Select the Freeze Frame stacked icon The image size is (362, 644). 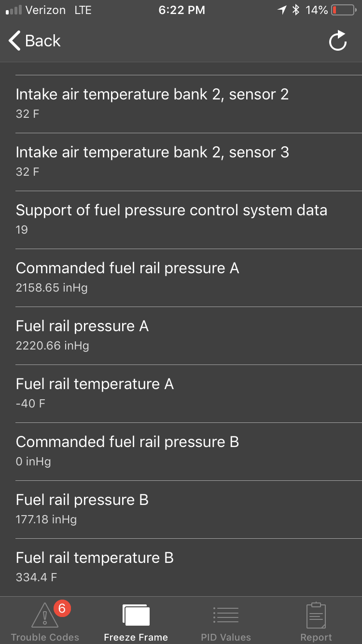click(136, 616)
